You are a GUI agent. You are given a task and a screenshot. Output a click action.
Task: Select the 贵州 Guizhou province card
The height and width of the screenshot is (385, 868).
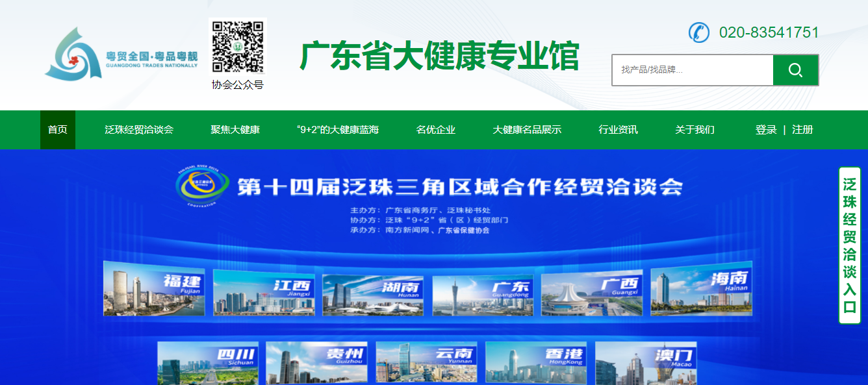pyautogui.click(x=316, y=363)
